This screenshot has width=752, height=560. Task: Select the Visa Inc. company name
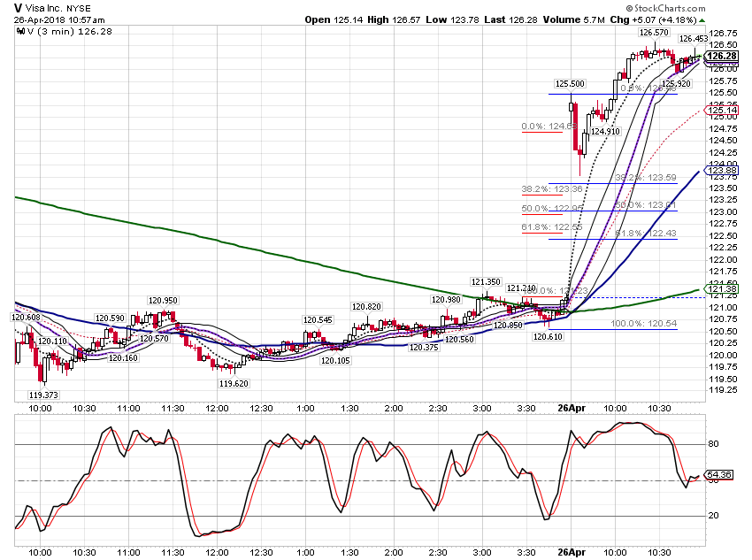44,8
